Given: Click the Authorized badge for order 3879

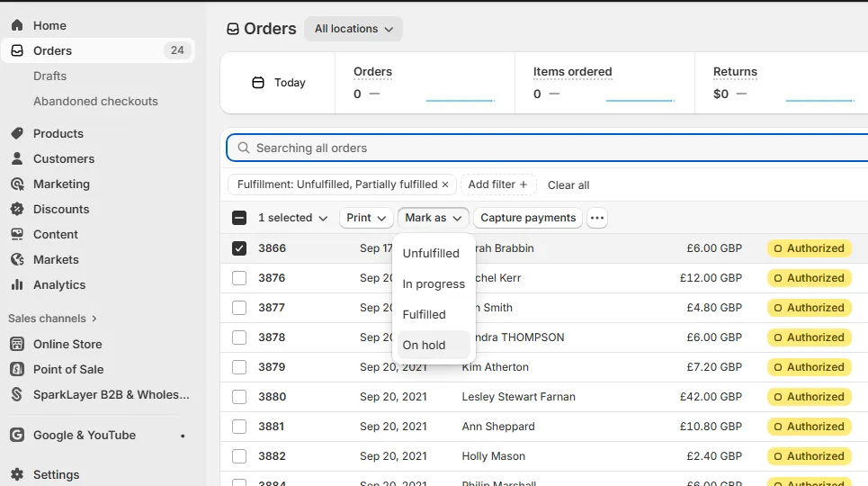Looking at the screenshot, I should 809,367.
